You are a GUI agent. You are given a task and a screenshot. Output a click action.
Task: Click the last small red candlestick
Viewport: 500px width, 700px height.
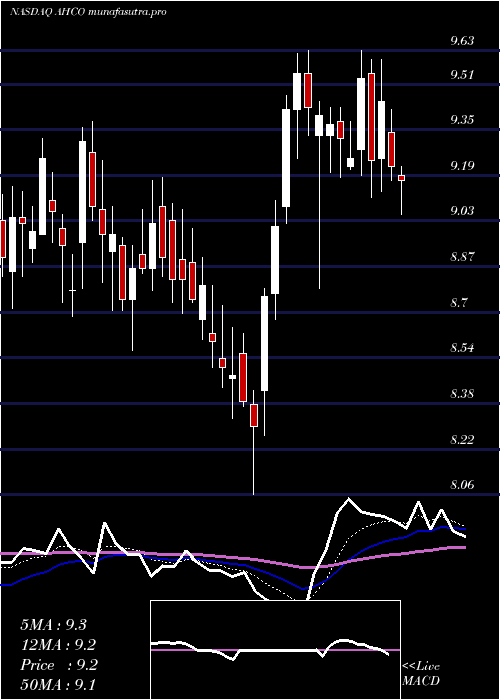[401, 178]
